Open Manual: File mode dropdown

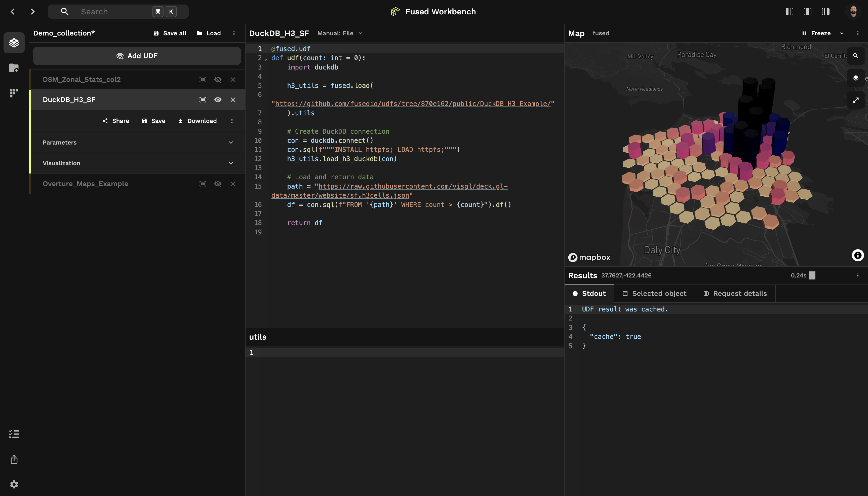coord(340,33)
